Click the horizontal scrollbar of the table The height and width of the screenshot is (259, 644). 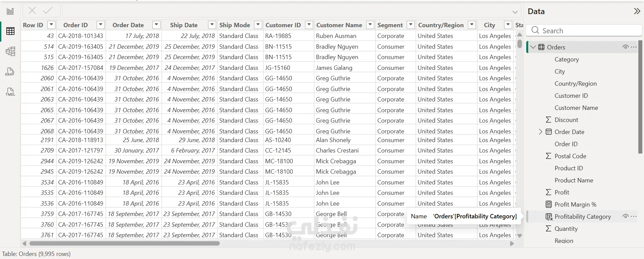pyautogui.click(x=125, y=243)
